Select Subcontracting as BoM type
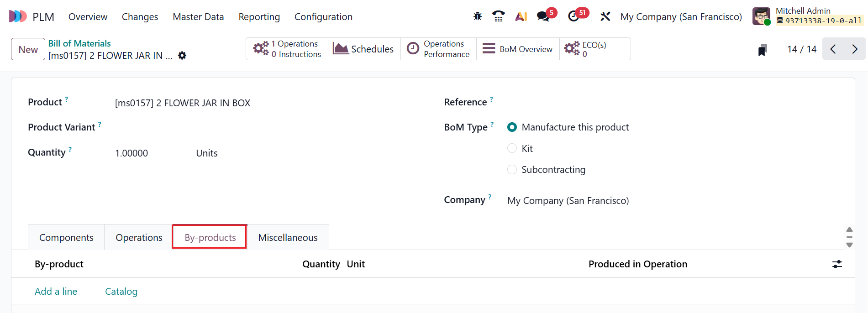Screen dimensions: 868x313 pyautogui.click(x=512, y=169)
